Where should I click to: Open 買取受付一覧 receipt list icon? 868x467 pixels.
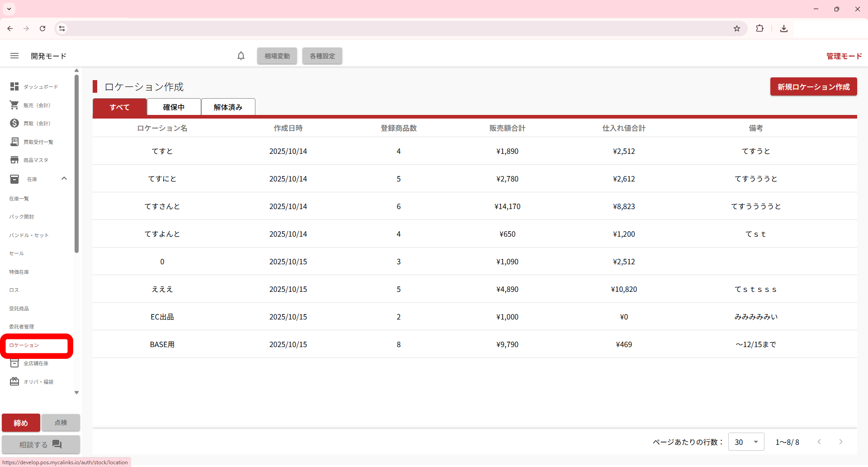14,142
